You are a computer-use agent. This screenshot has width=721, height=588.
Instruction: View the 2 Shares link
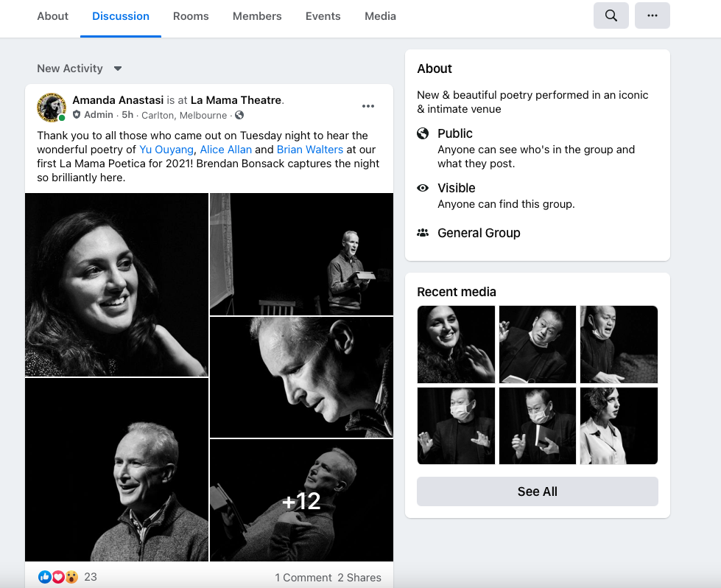click(x=359, y=578)
